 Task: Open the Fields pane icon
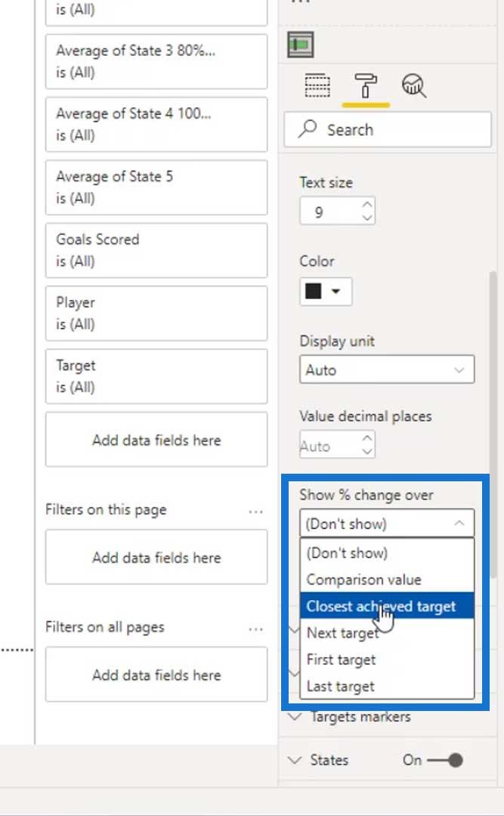pos(317,85)
